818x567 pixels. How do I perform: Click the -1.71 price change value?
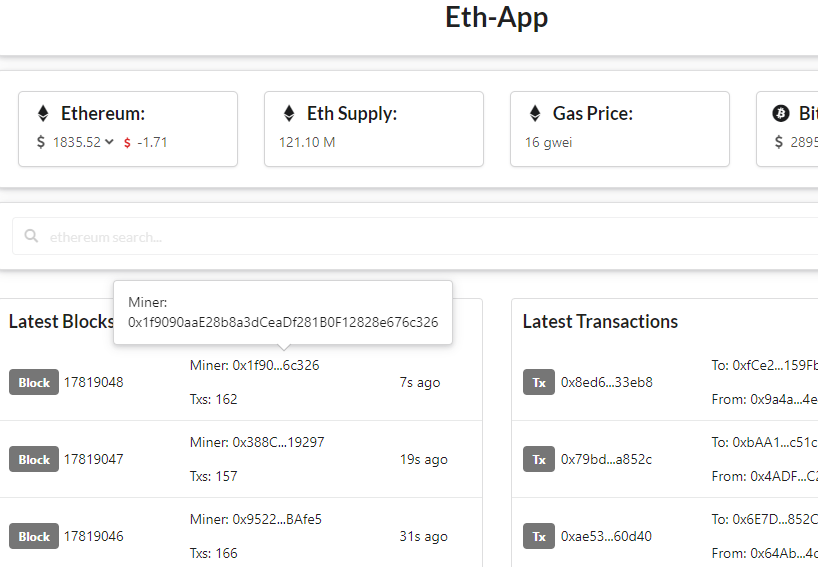coord(152,142)
